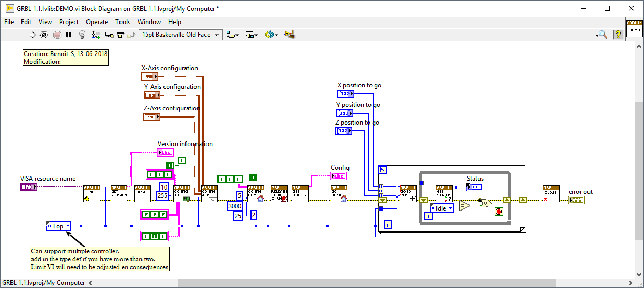Open the Edit menu
The width and height of the screenshot is (644, 288).
click(x=26, y=22)
